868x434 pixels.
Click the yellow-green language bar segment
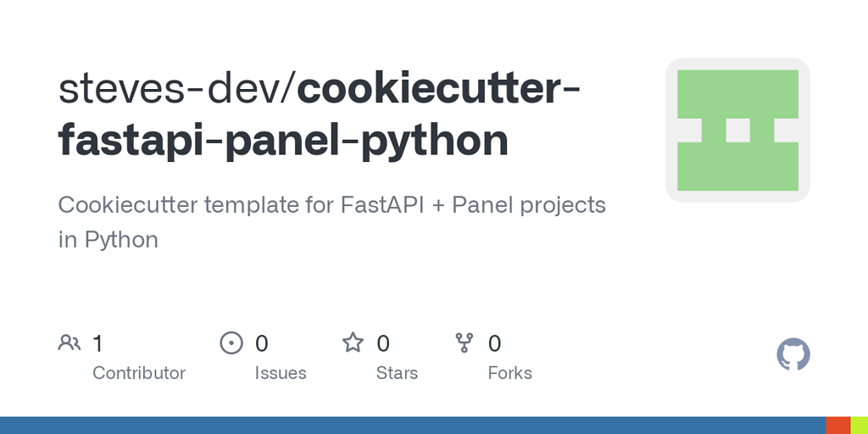tap(860, 426)
